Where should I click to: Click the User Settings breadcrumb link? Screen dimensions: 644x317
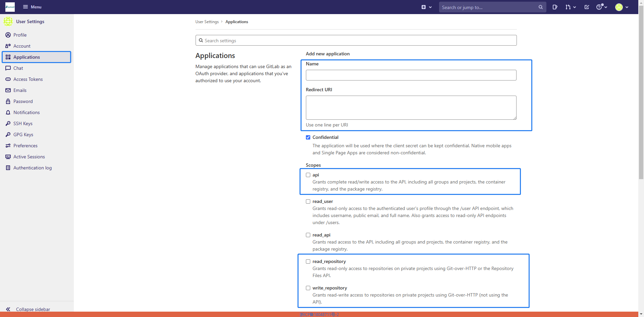click(207, 22)
